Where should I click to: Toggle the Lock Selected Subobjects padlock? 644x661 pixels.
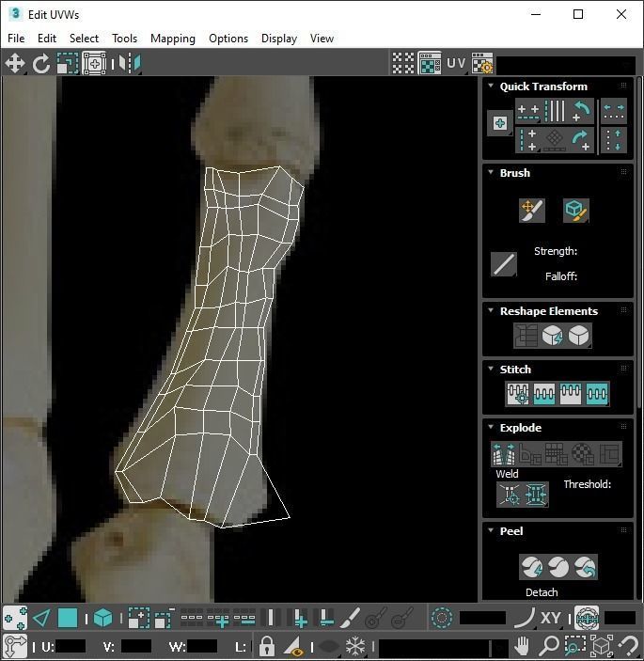point(267,645)
